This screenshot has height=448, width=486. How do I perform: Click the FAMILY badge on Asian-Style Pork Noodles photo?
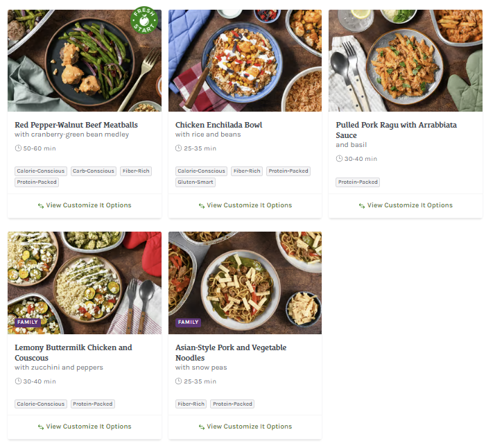(x=188, y=322)
